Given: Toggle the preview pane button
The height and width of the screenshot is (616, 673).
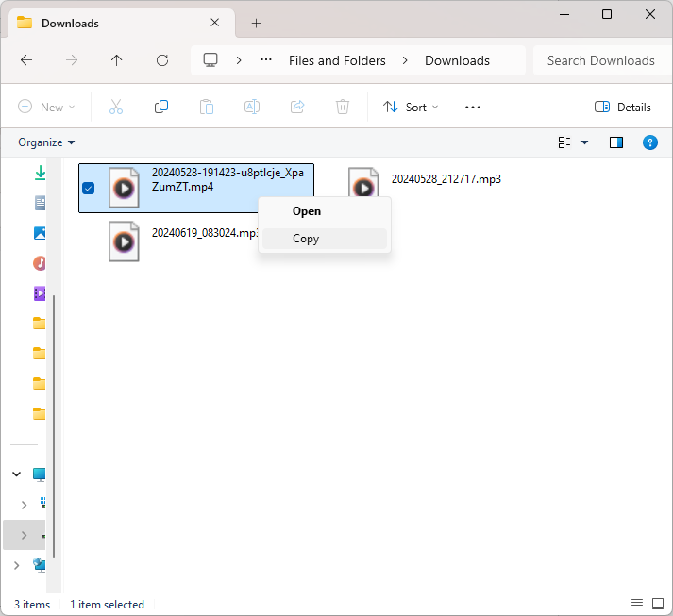Looking at the screenshot, I should (x=616, y=142).
